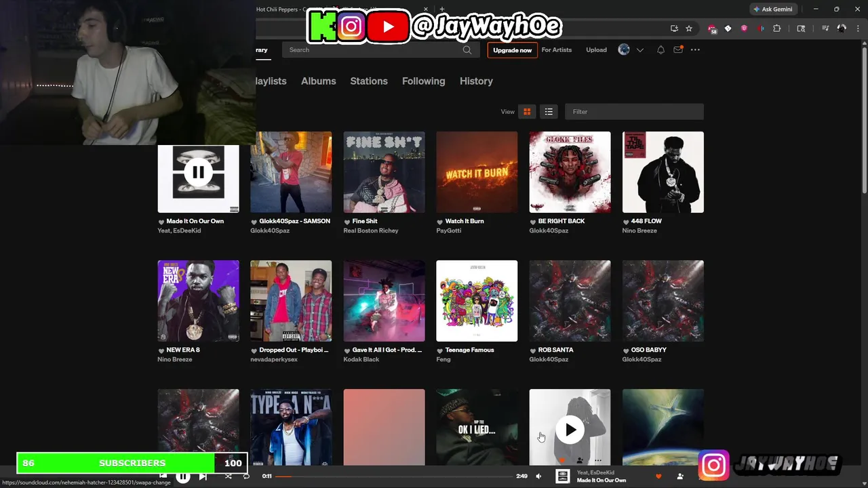
Task: Open the user profile avatar
Action: pos(624,49)
